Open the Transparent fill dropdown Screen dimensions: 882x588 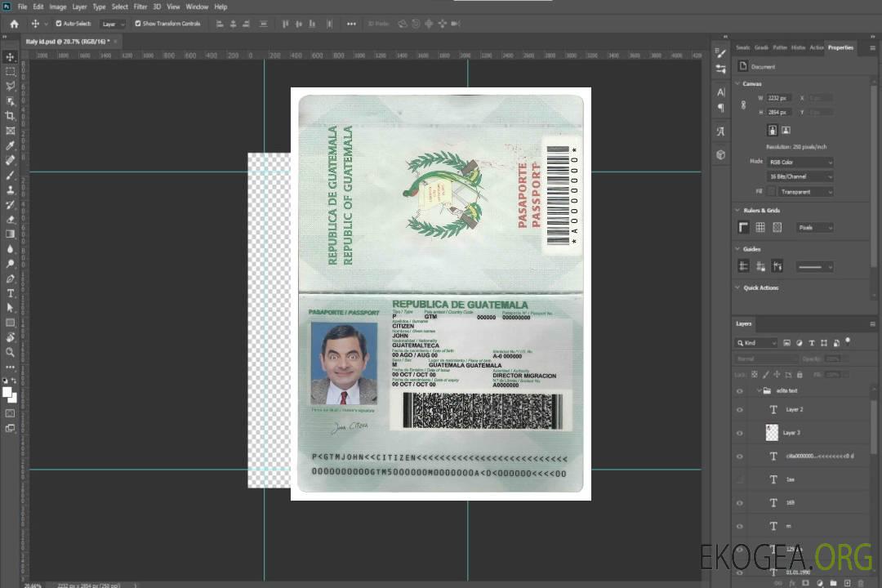(805, 192)
